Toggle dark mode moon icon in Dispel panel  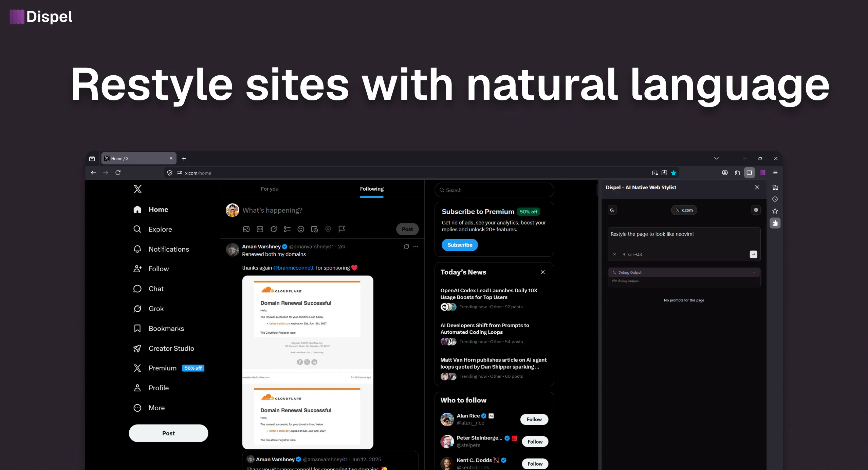[612, 210]
